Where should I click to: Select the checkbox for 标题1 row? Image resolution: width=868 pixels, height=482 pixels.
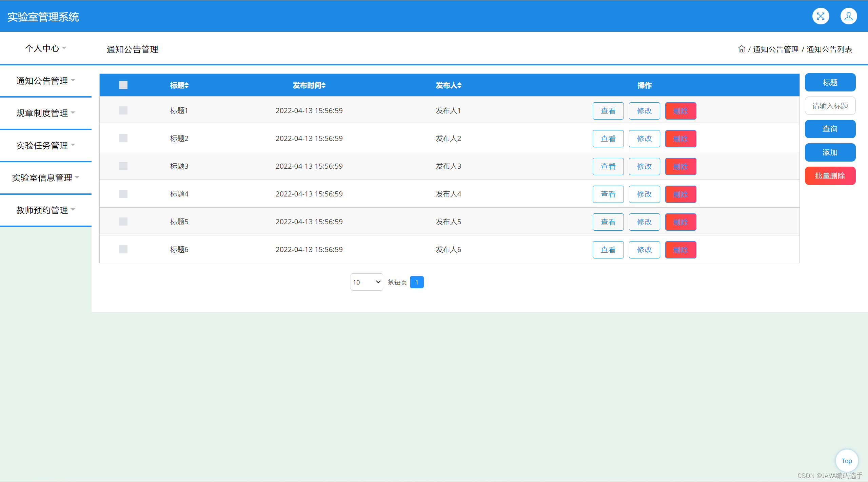pos(123,110)
